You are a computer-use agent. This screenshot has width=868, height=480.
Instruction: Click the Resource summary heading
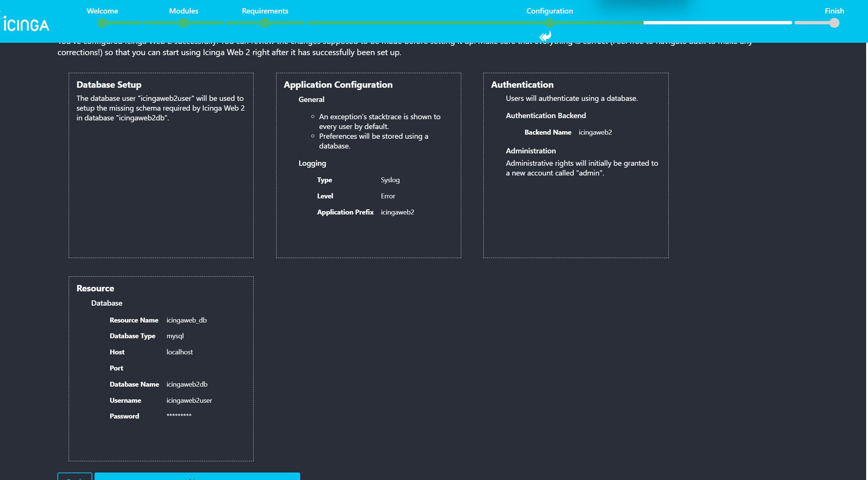(95, 288)
